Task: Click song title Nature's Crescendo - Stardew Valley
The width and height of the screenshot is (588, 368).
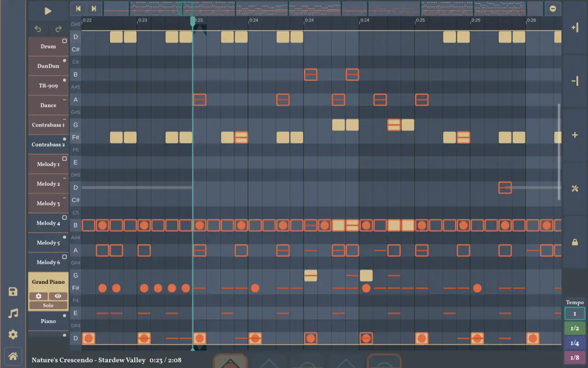Action: tap(88, 360)
